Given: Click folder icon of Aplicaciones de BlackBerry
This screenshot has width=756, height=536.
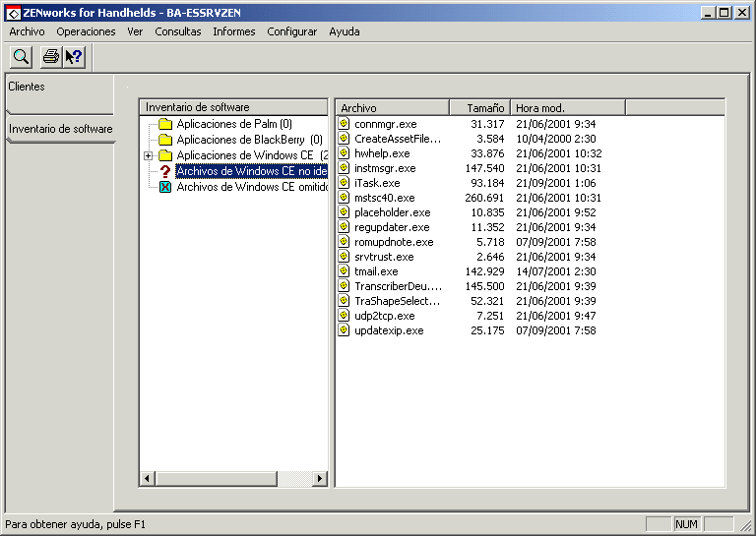Looking at the screenshot, I should pos(165,140).
